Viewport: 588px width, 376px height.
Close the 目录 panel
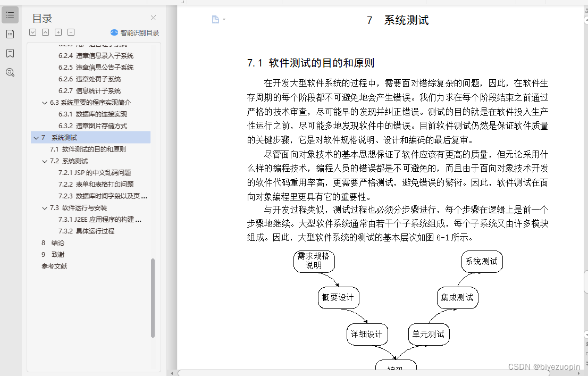(153, 18)
